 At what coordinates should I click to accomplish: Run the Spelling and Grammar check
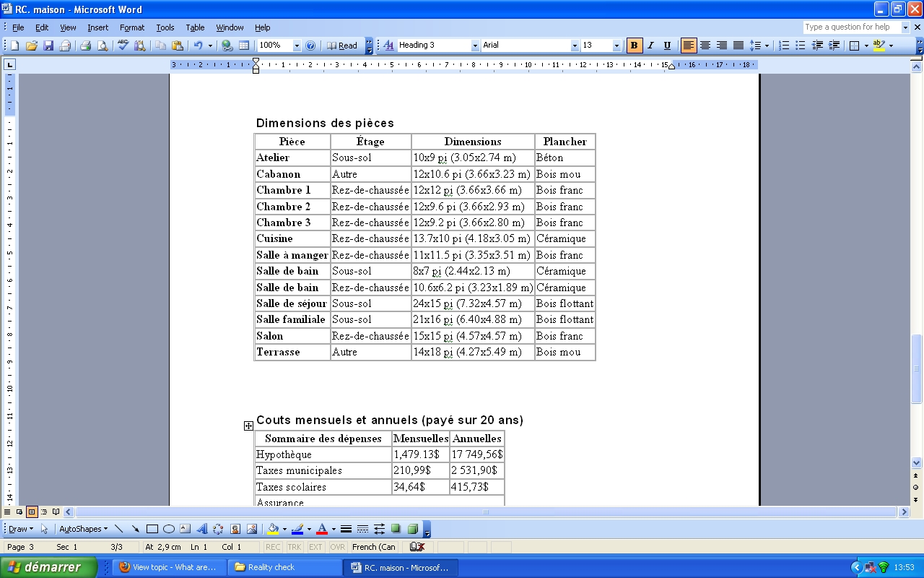(x=123, y=46)
